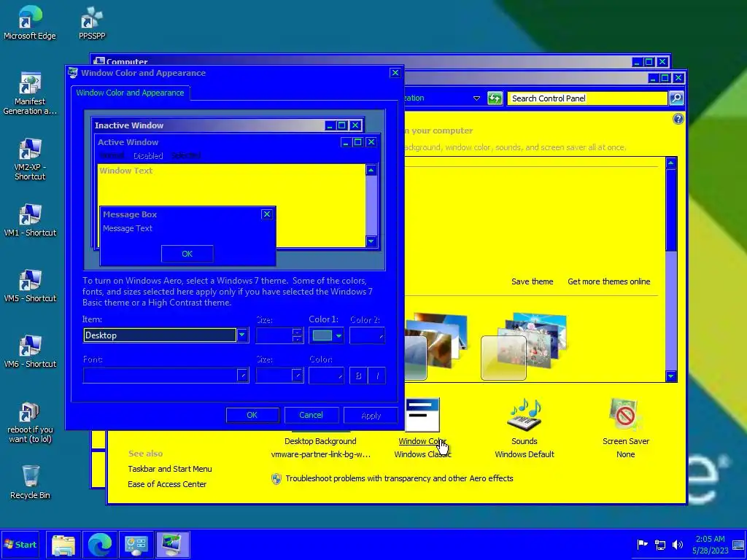Select the VM6 - Shortcut desktop icon
The width and height of the screenshot is (747, 560).
point(29,351)
